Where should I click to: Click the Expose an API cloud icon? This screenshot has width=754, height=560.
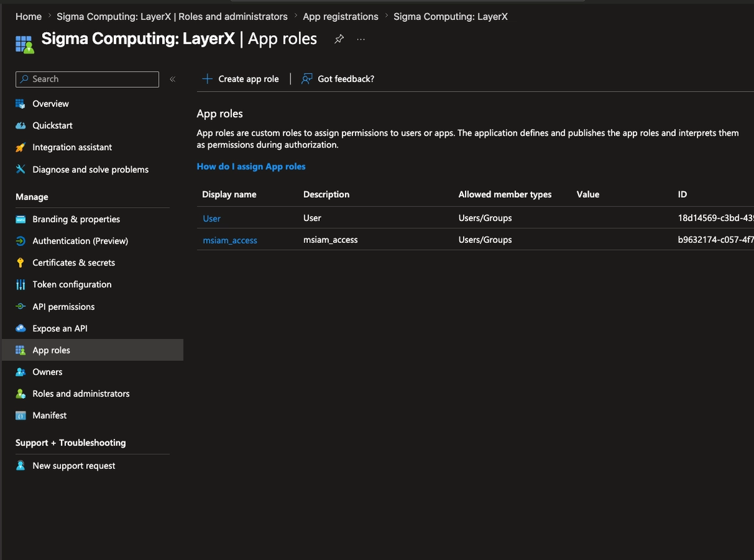(x=20, y=328)
